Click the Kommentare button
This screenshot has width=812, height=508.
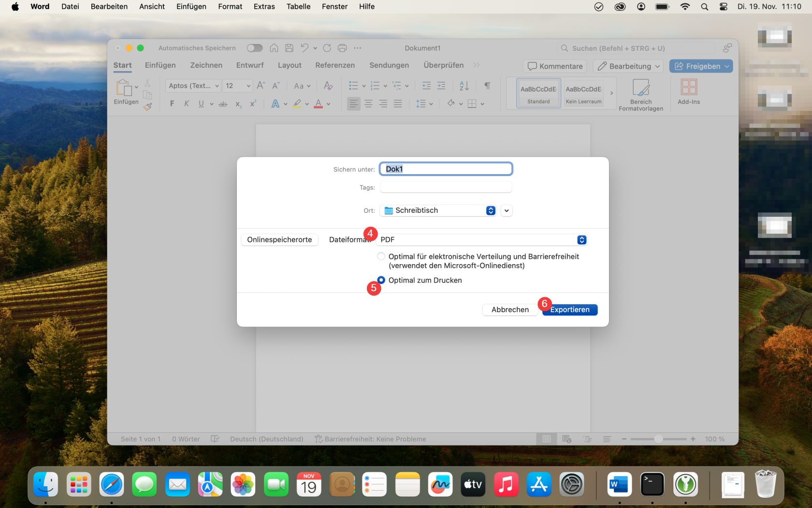[x=555, y=66]
